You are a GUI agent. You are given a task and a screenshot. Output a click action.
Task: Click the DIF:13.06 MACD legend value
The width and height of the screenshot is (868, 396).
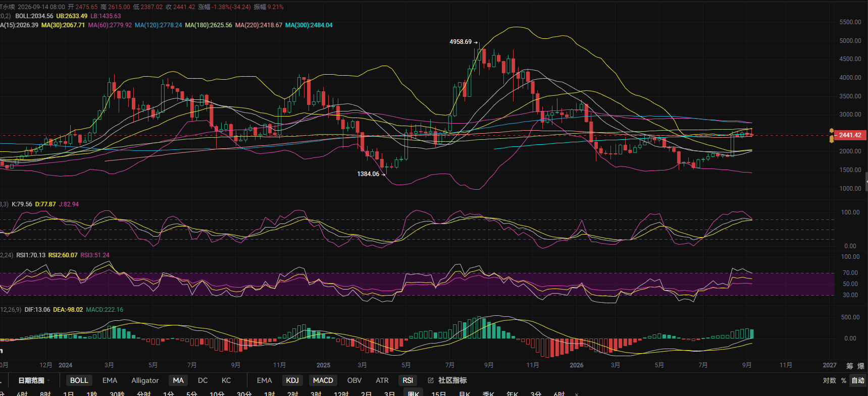(x=37, y=310)
